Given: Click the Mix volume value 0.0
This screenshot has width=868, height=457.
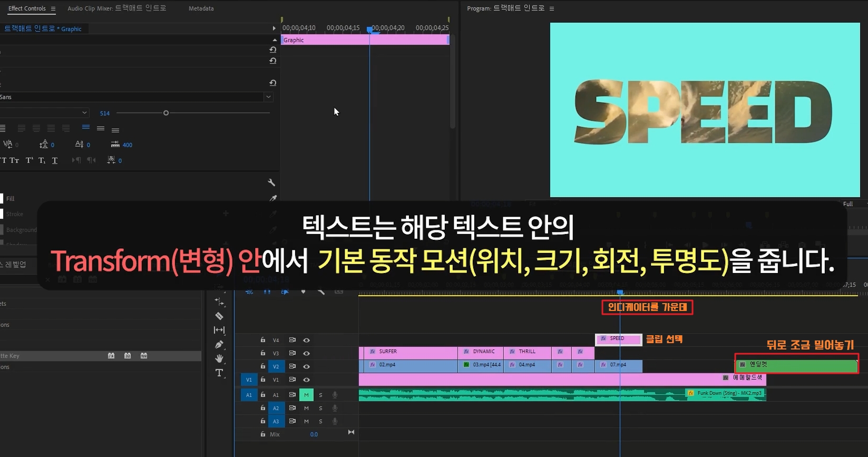Looking at the screenshot, I should 314,434.
